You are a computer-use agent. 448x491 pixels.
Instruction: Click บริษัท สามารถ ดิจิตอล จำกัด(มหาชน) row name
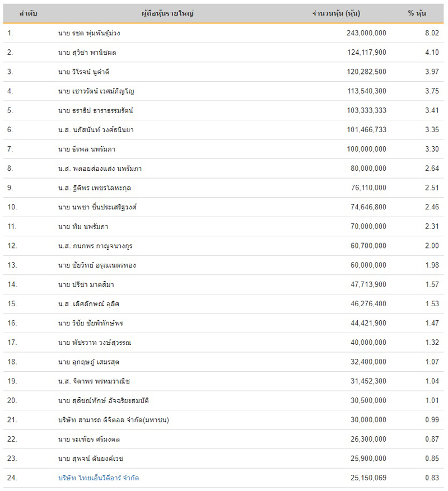click(114, 420)
